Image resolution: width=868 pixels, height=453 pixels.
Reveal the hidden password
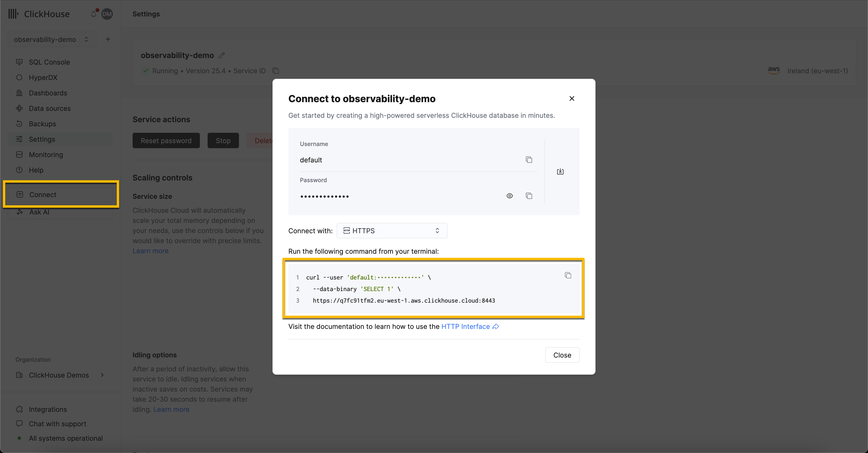click(509, 196)
